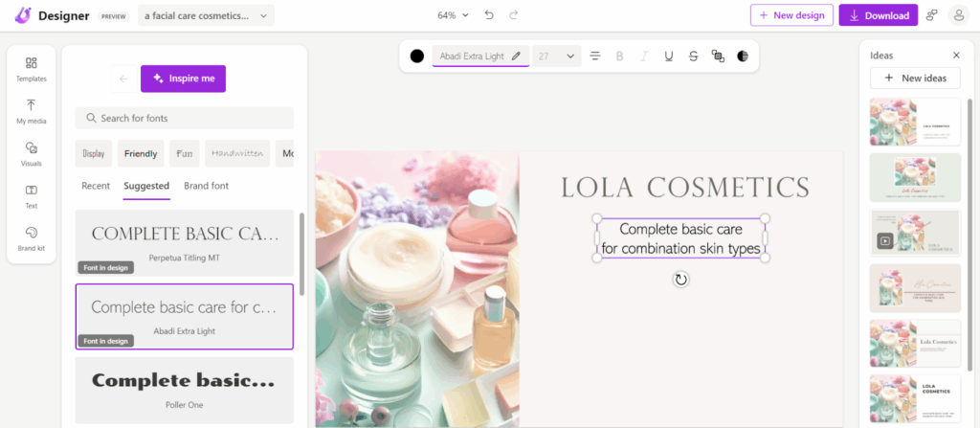
Task: Filter fonts by Fun category
Action: tap(185, 153)
